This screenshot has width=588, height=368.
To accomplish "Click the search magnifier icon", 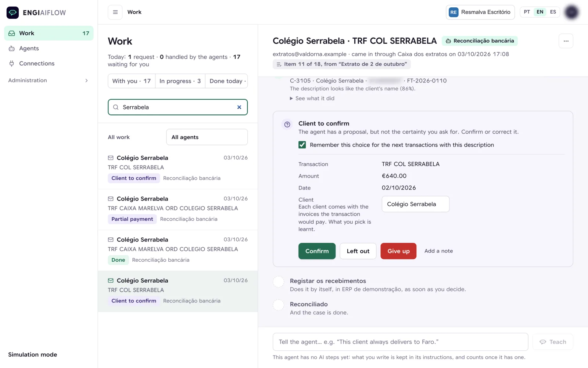I will coord(116,107).
